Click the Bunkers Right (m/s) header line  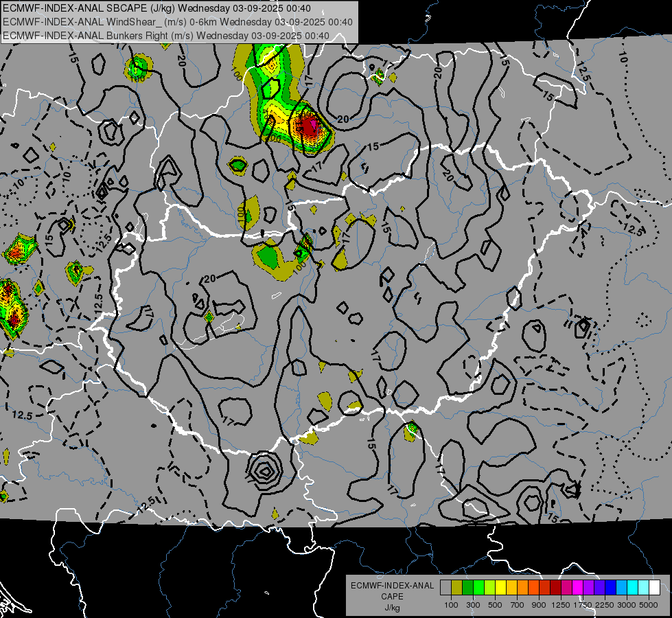[x=166, y=36]
